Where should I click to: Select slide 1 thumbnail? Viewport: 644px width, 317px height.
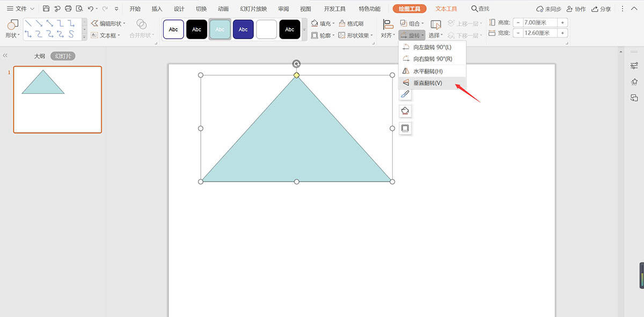tap(57, 99)
